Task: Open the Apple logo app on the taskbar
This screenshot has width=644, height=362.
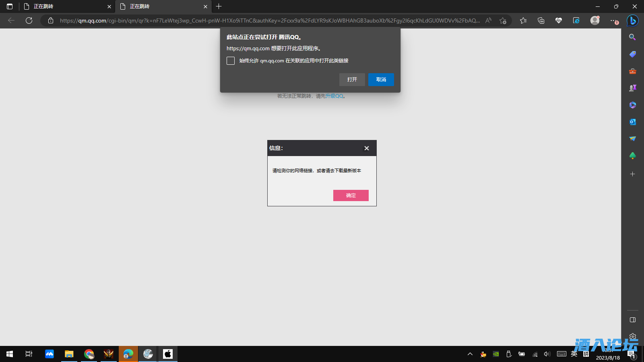Action: coord(168,354)
